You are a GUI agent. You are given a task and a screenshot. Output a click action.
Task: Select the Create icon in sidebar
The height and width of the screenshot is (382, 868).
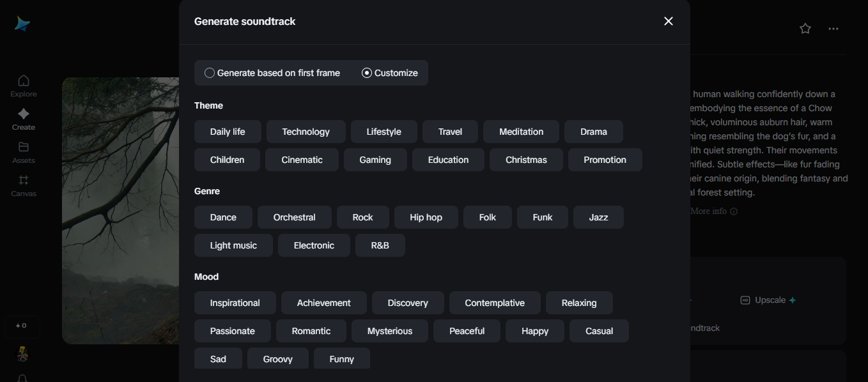pos(23,119)
